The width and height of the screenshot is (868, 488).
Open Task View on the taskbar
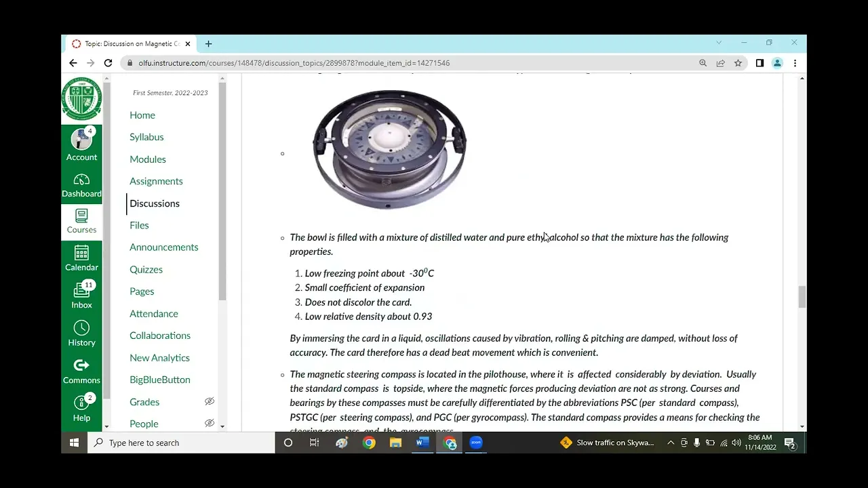pyautogui.click(x=314, y=443)
